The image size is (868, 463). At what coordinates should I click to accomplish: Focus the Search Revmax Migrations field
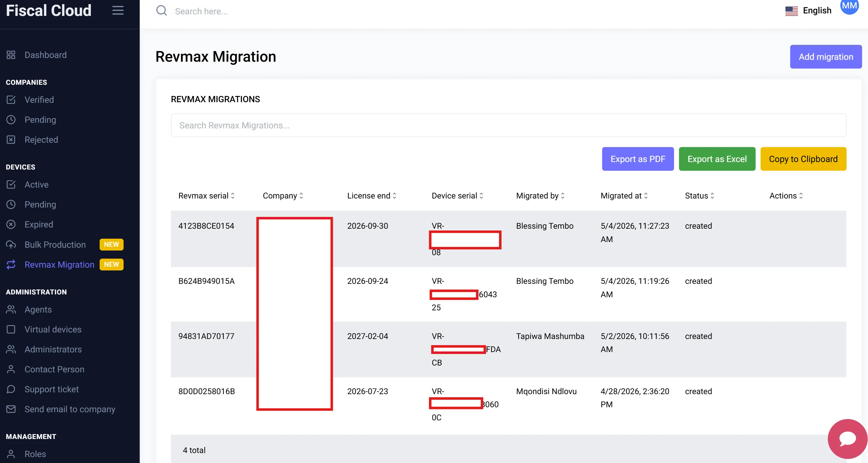pyautogui.click(x=508, y=125)
